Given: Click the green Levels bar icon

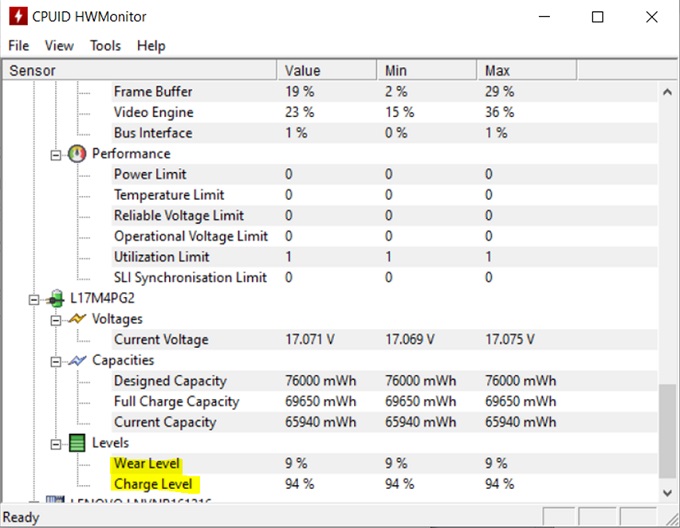Looking at the screenshot, I should tap(77, 443).
